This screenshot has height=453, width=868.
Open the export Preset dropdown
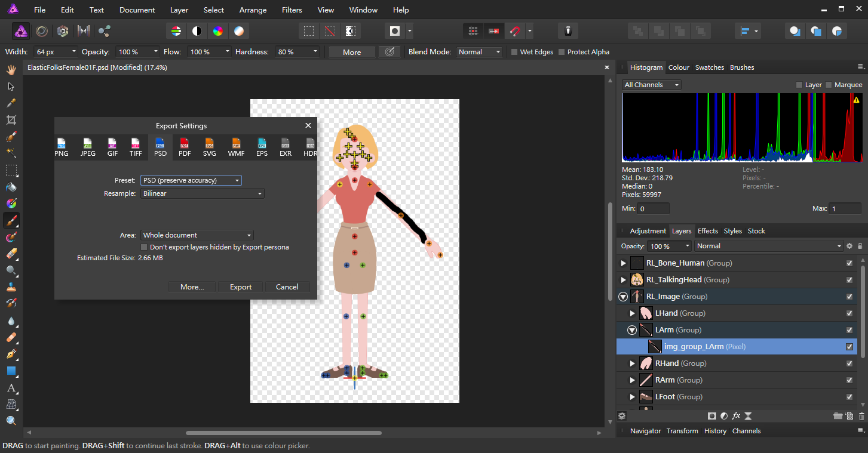pyautogui.click(x=191, y=180)
